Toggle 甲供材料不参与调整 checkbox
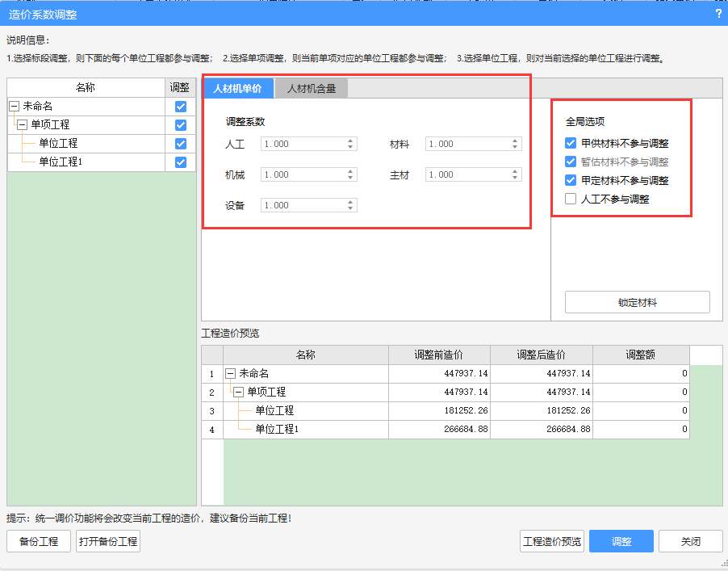This screenshot has width=728, height=571. click(571, 144)
